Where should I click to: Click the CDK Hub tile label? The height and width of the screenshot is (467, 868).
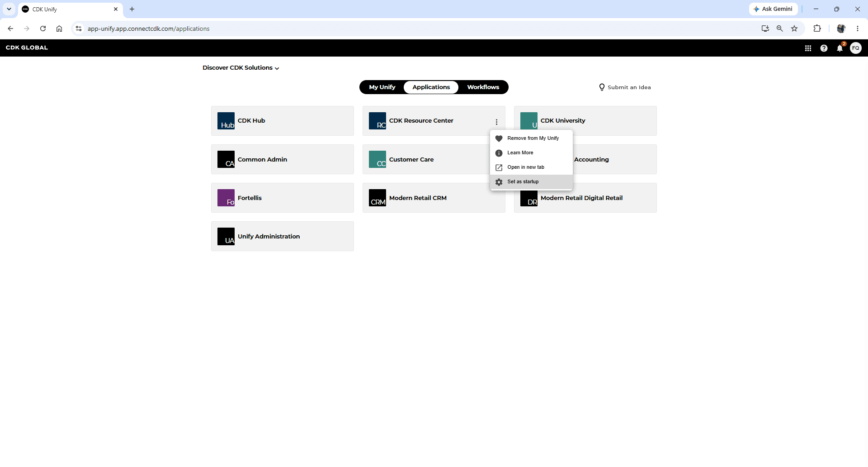[x=251, y=121]
